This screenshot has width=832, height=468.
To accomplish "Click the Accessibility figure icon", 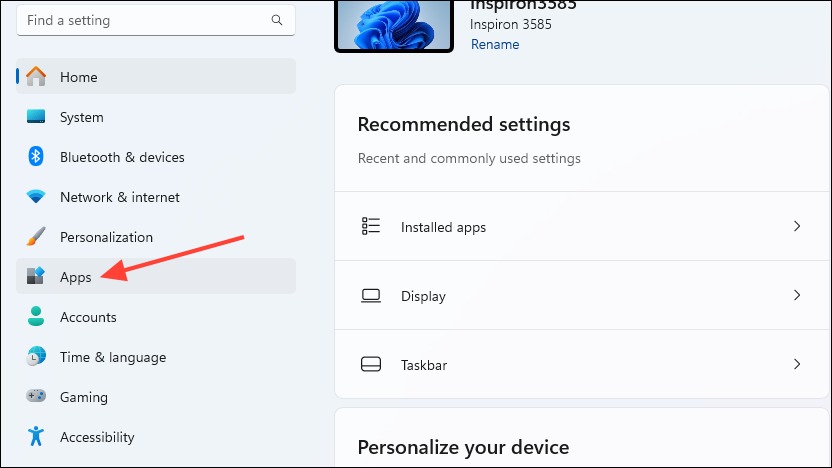I will click(36, 436).
